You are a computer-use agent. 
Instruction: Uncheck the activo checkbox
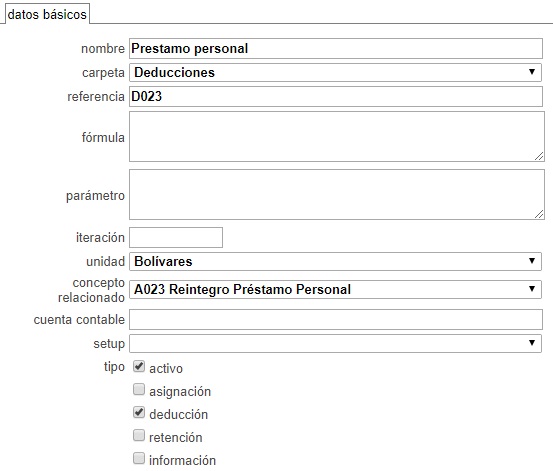pyautogui.click(x=139, y=367)
